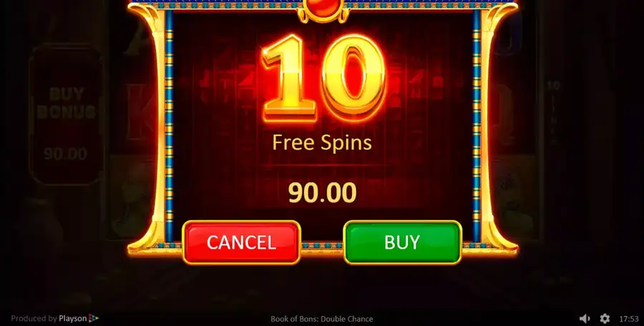The width and height of the screenshot is (644, 326).
Task: Click the large golden number 10
Action: pyautogui.click(x=324, y=77)
